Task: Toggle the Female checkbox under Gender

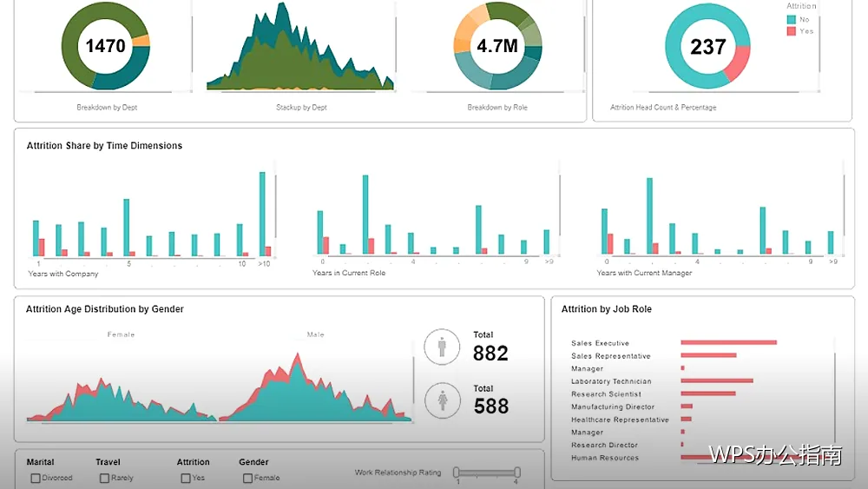Action: (x=247, y=478)
